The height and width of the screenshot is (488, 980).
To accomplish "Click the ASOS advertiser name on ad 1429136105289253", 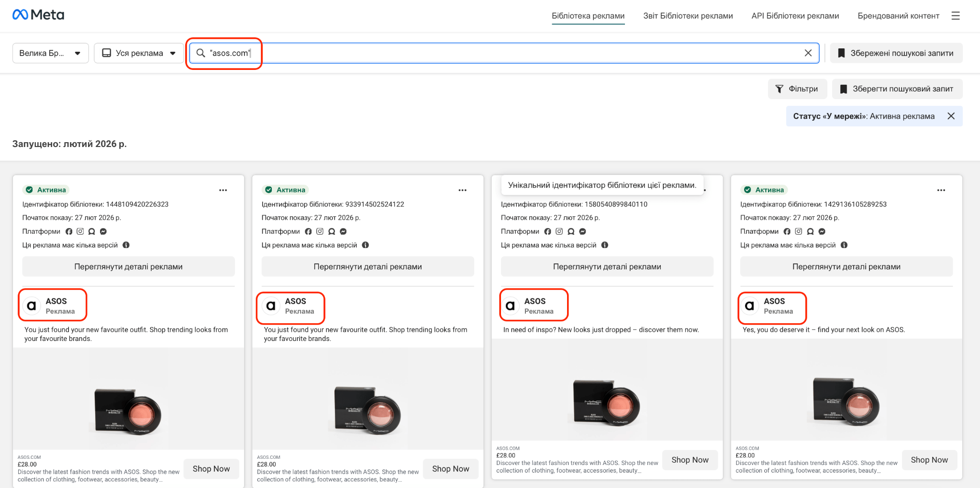I will [x=774, y=301].
